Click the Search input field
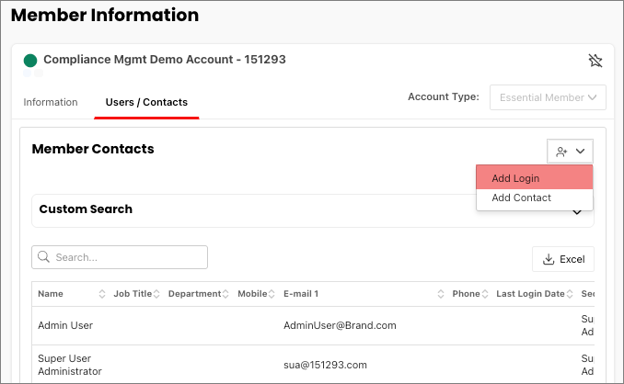The image size is (624, 384). tap(119, 257)
